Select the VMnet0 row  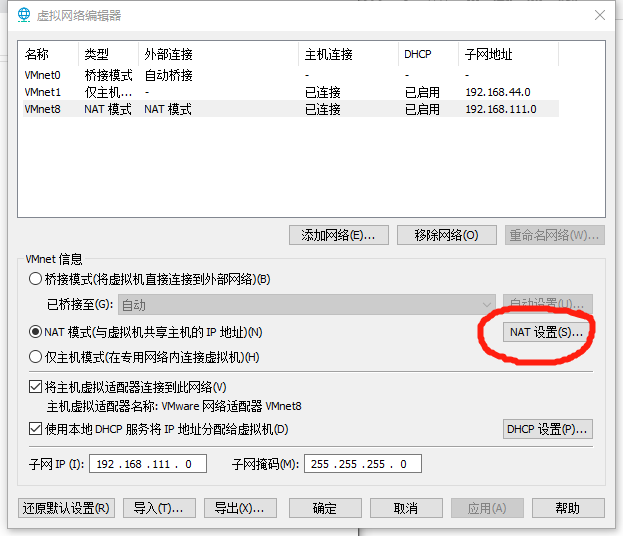(x=291, y=75)
